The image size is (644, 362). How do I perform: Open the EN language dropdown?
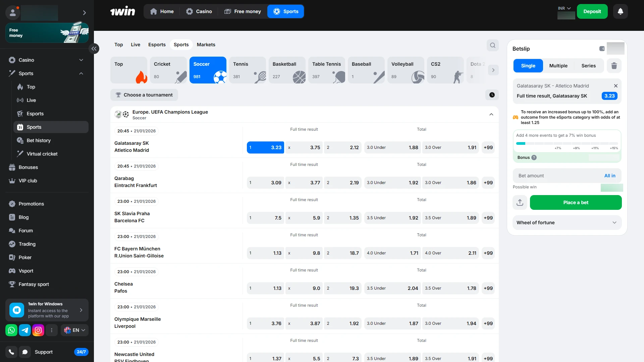pyautogui.click(x=75, y=330)
